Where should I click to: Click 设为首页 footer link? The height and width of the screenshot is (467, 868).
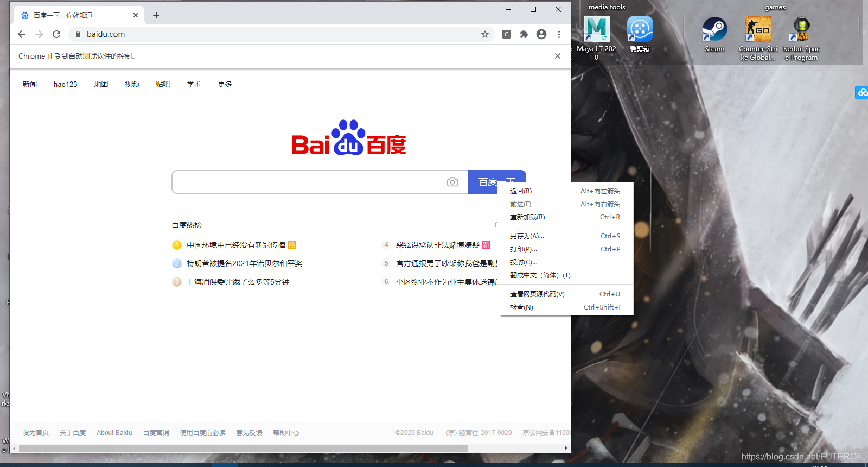[x=36, y=433]
